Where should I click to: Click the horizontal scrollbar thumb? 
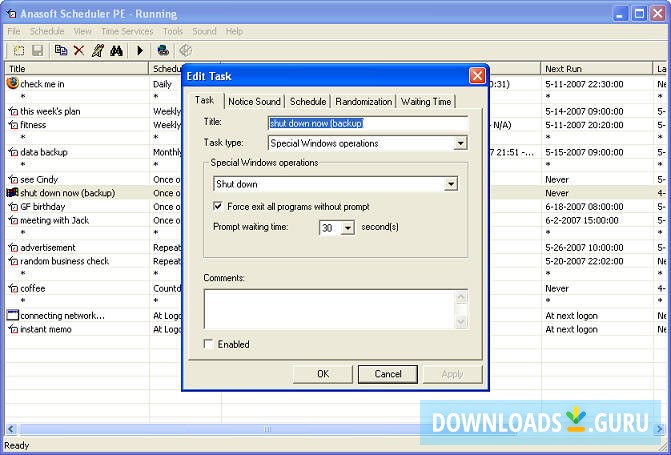267,429
